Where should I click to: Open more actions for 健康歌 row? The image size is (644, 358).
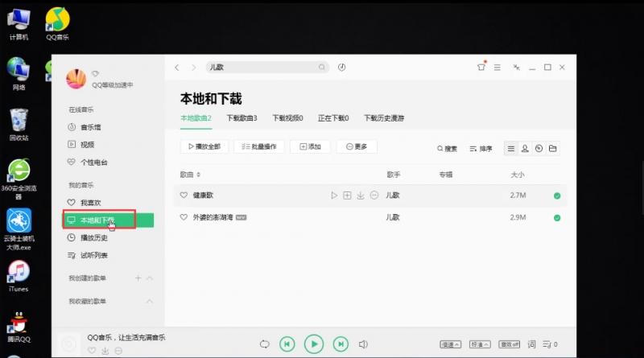click(374, 195)
